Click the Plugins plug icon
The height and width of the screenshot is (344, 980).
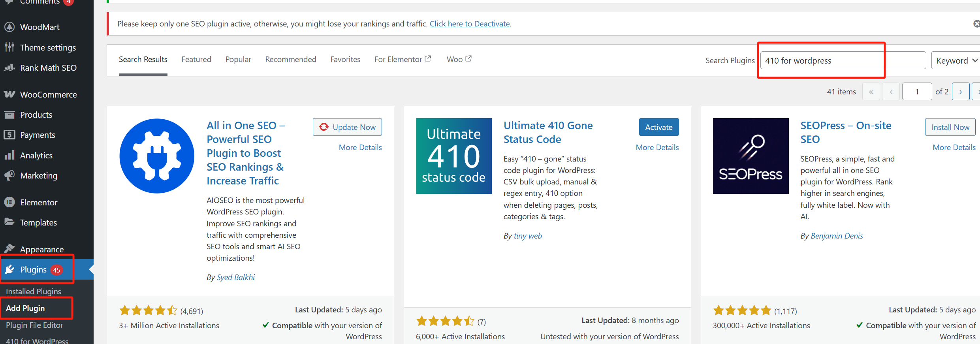[x=9, y=270]
